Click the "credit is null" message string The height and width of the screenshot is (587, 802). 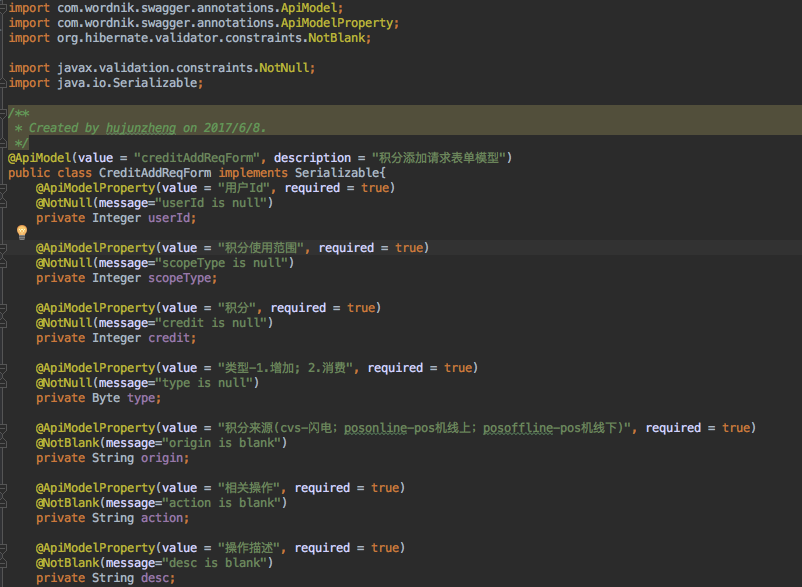(x=211, y=323)
